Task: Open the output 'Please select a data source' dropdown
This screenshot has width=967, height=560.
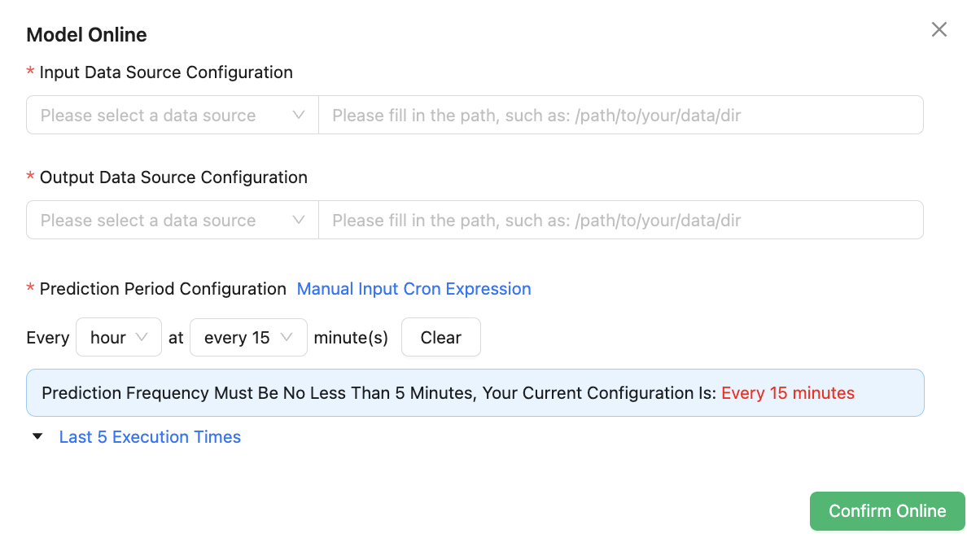Action: click(x=163, y=221)
